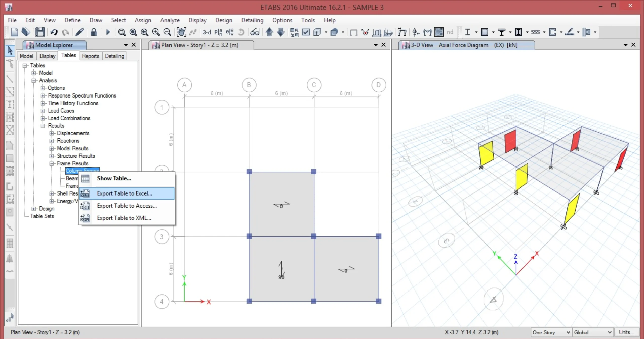Switch to the Reports tab in Model Explorer
The height and width of the screenshot is (339, 644).
(x=90, y=56)
